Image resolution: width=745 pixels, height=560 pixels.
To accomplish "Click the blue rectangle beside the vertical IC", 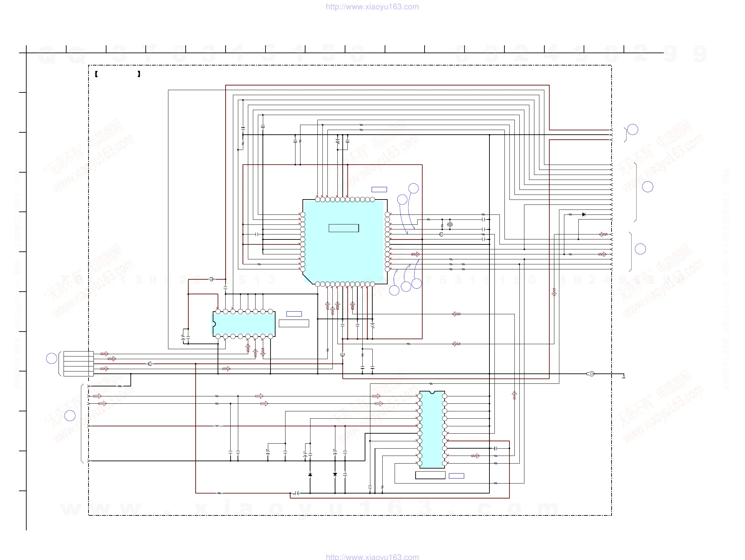I will point(457,476).
